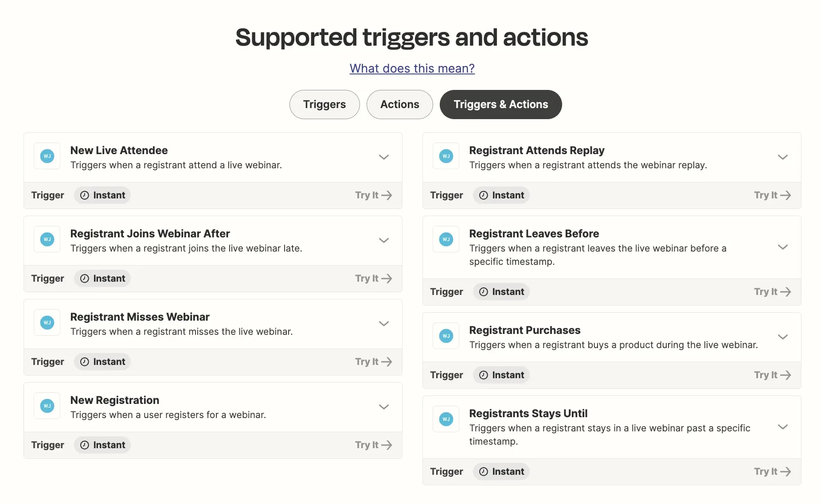Click the WJ app icon on New Live Attendee
821x504 pixels.
pyautogui.click(x=47, y=156)
